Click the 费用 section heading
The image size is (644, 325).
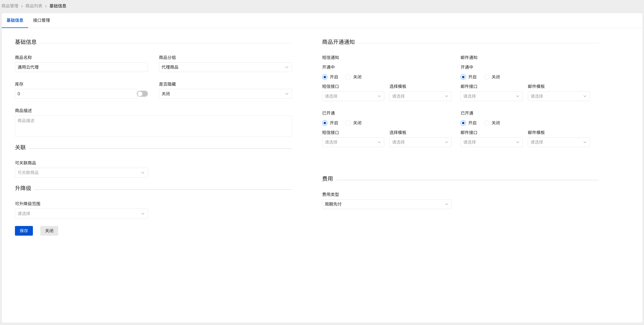[x=327, y=179]
